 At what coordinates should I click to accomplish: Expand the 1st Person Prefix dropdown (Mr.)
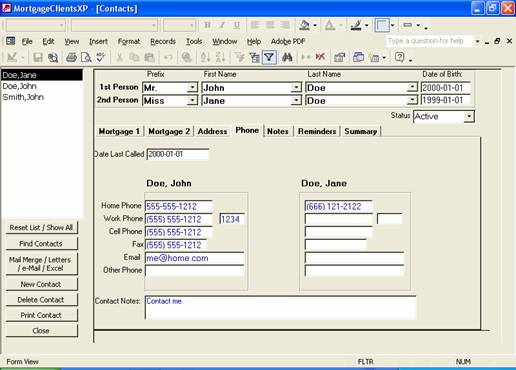pos(192,87)
